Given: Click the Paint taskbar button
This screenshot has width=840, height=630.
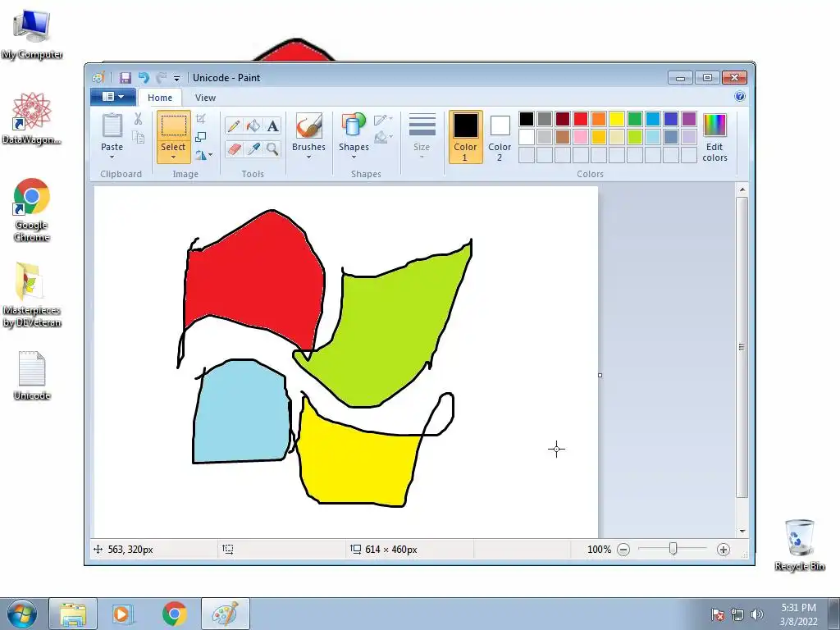Looking at the screenshot, I should [225, 614].
